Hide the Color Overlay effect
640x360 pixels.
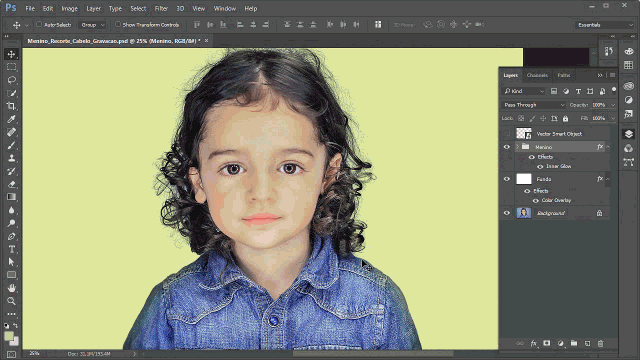click(536, 200)
